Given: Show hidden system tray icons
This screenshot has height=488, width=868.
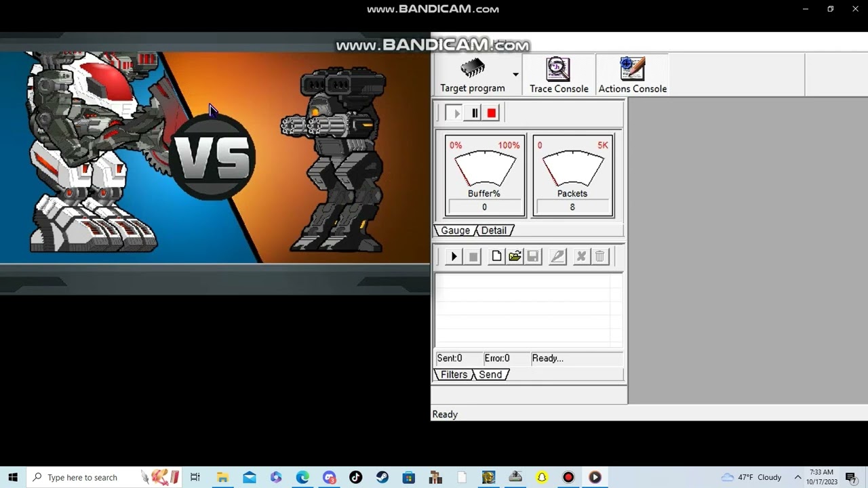Looking at the screenshot, I should [797, 477].
